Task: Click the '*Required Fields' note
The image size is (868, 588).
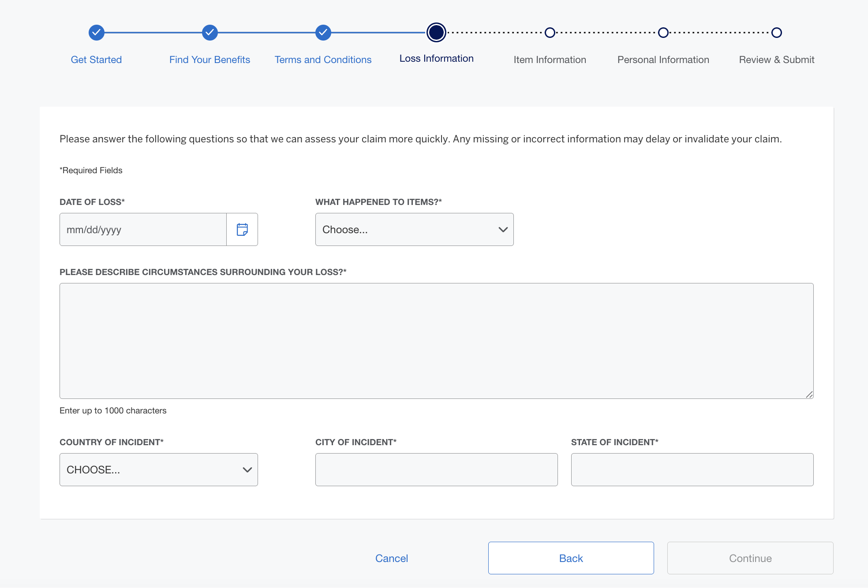Action: pyautogui.click(x=91, y=170)
